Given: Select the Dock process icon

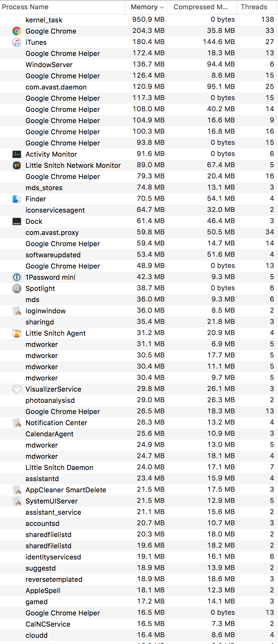Looking at the screenshot, I should point(17,221).
